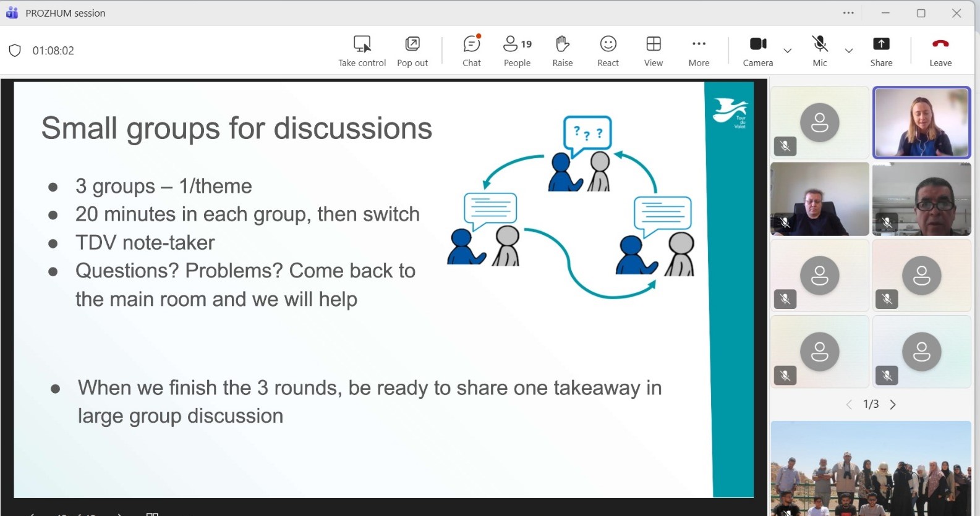Open the More actions menu
Screen dimensions: 980x516
point(699,51)
